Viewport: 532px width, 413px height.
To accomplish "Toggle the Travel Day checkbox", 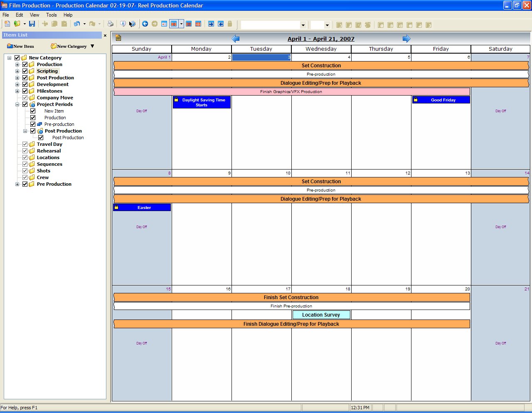I will 25,144.
